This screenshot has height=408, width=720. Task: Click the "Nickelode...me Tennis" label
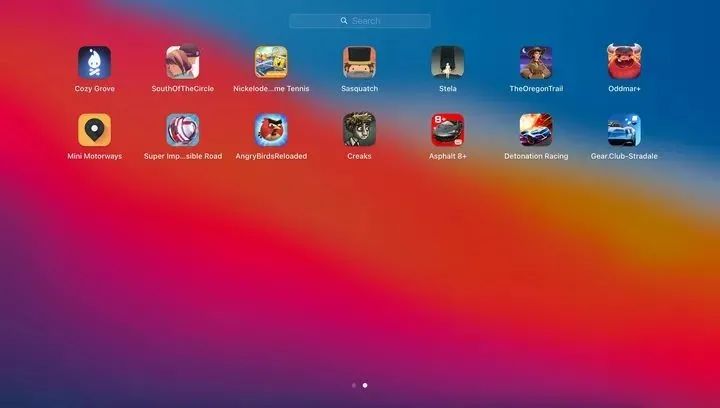pos(271,89)
